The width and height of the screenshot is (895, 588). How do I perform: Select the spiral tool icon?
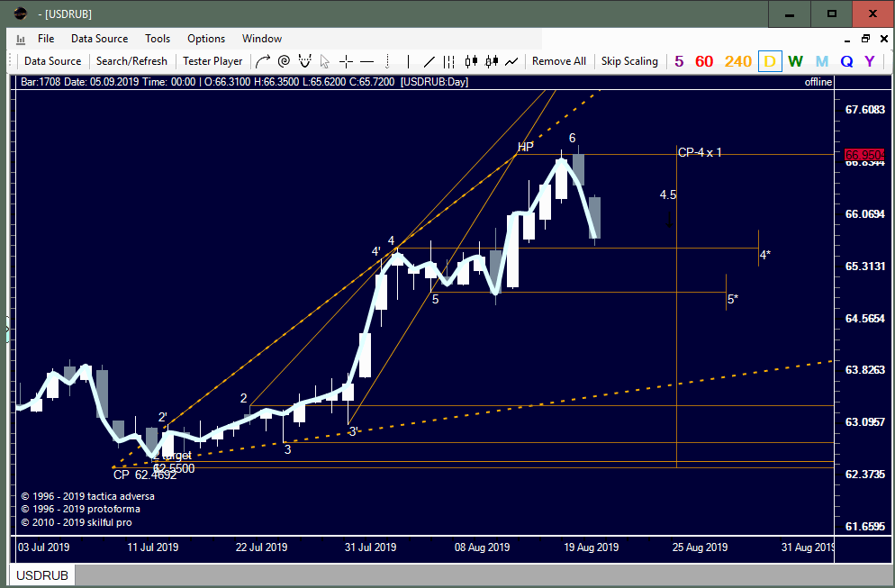pyautogui.click(x=284, y=61)
